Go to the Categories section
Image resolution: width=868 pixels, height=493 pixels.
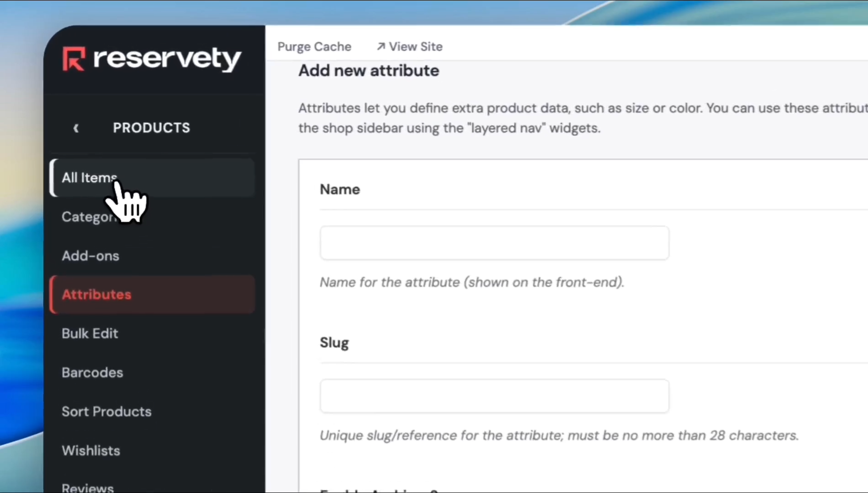(87, 217)
